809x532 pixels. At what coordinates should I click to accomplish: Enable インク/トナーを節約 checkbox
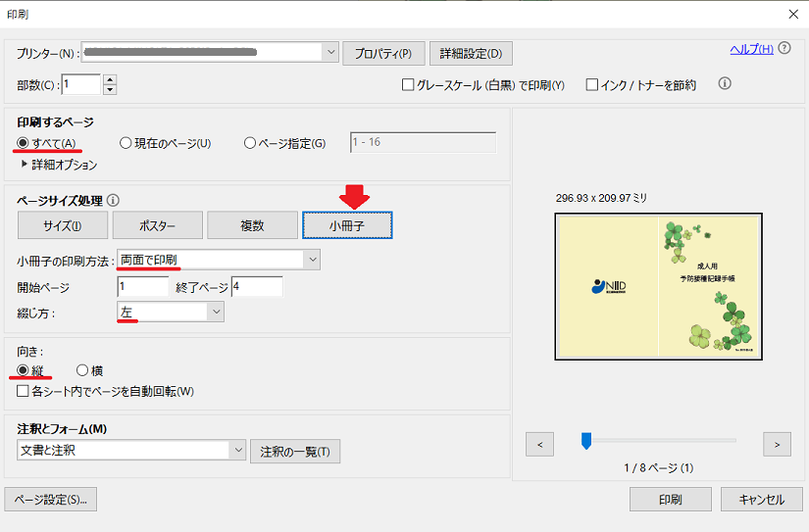coord(591,84)
